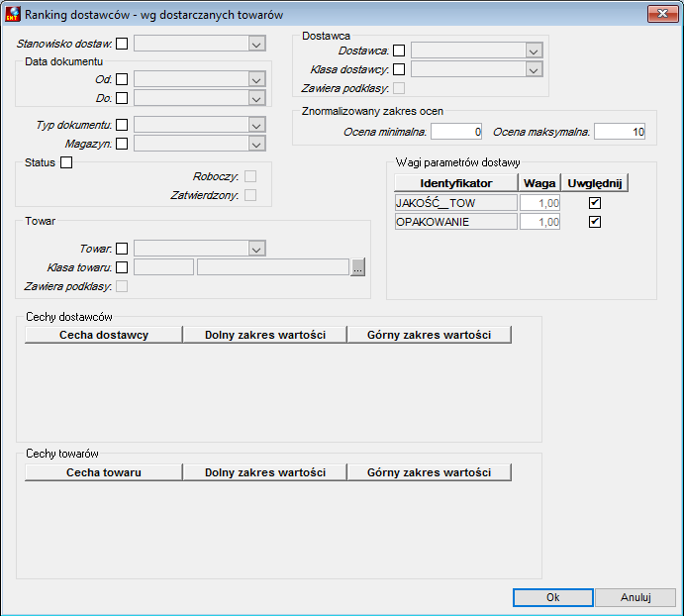Click the application icon in the title bar
The width and height of the screenshot is (684, 616).
click(x=12, y=14)
